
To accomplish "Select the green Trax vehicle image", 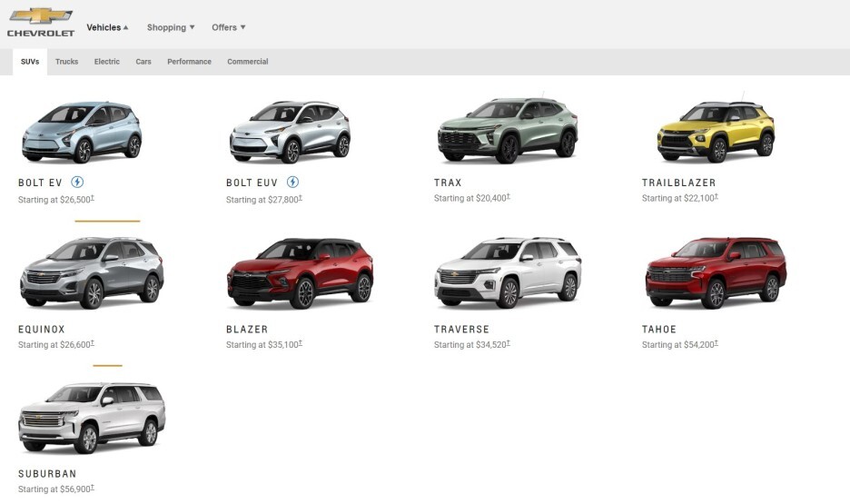I will pyautogui.click(x=508, y=130).
